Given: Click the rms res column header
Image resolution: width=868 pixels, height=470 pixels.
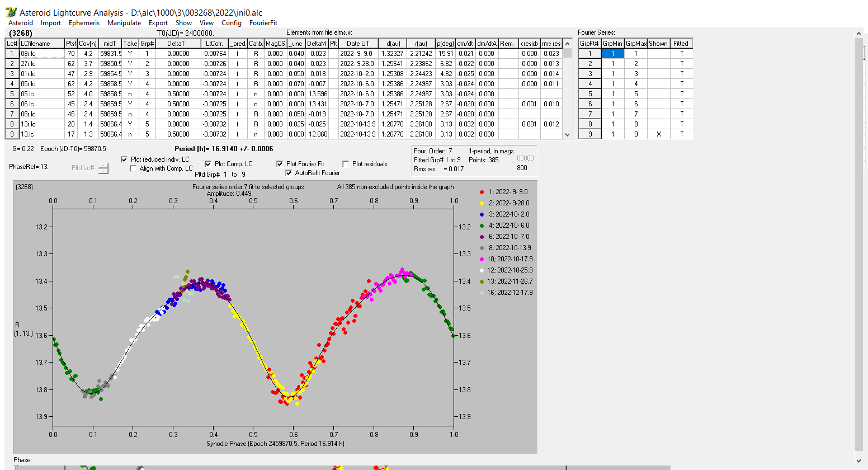Looking at the screenshot, I should coord(551,43).
